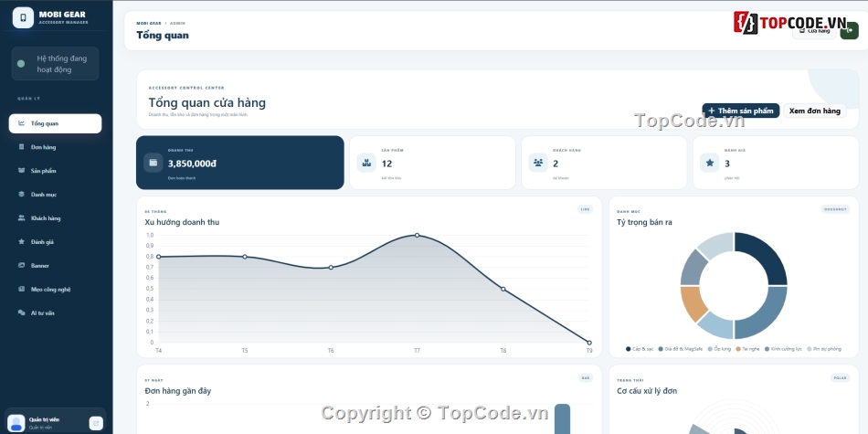Open Tổng quan via its chart icon

click(x=22, y=123)
